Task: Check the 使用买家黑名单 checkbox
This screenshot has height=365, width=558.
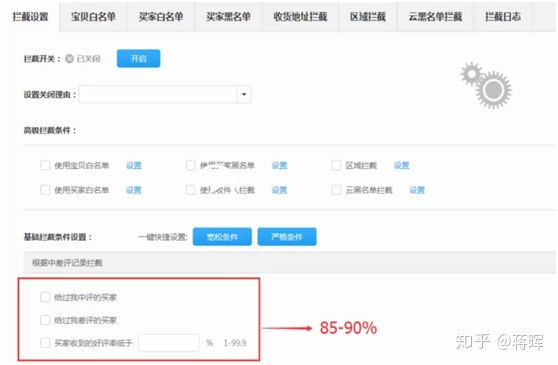Action: [x=191, y=165]
